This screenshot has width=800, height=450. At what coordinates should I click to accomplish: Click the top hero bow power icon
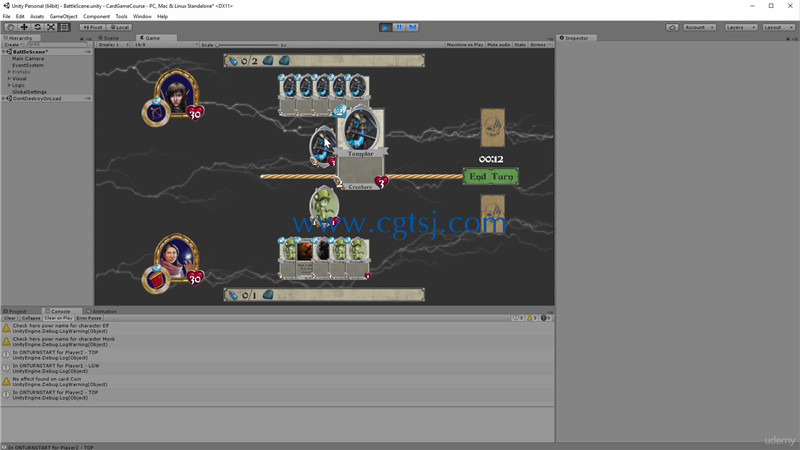click(156, 112)
